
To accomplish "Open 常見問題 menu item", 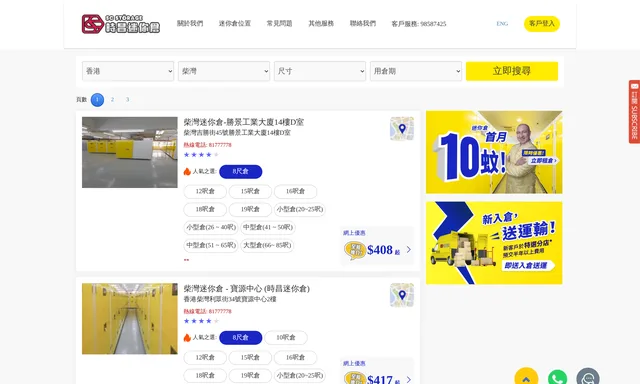I will (280, 24).
